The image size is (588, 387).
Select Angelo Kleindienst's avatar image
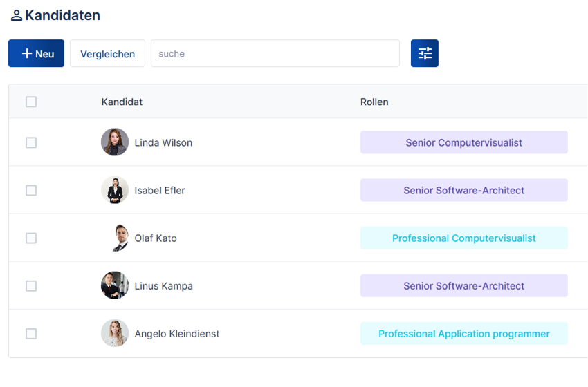click(x=114, y=333)
